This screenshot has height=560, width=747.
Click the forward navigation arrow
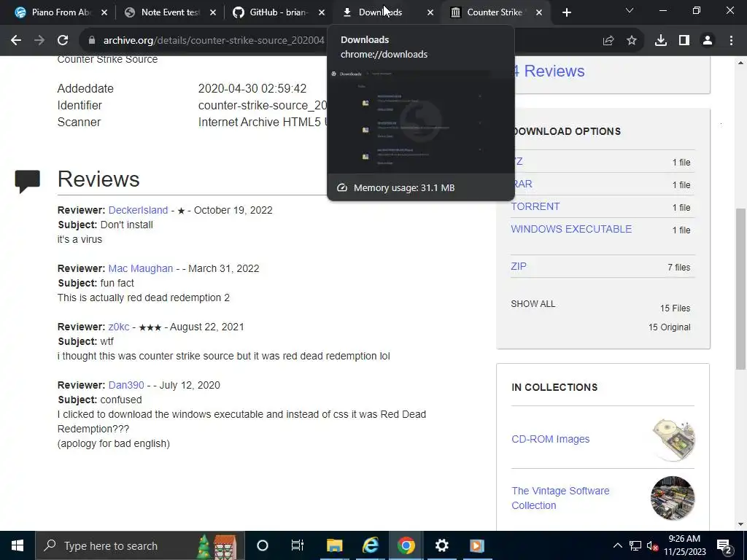click(x=39, y=41)
